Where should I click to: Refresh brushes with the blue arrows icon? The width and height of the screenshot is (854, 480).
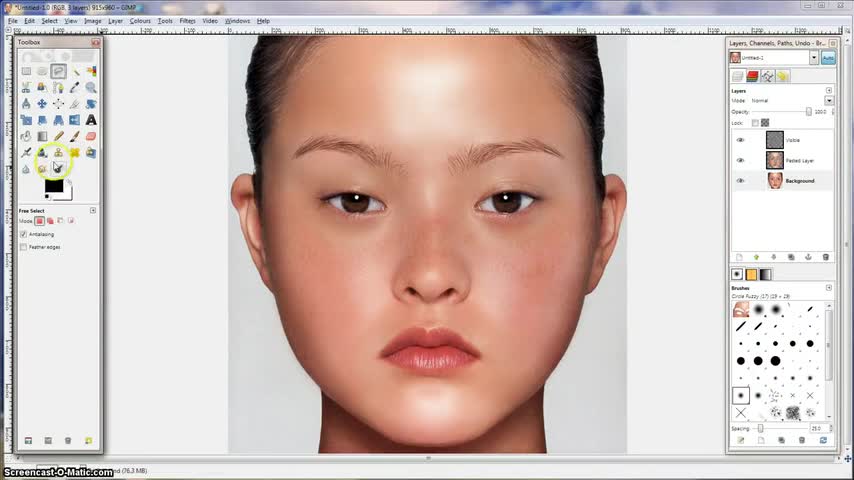tap(823, 440)
